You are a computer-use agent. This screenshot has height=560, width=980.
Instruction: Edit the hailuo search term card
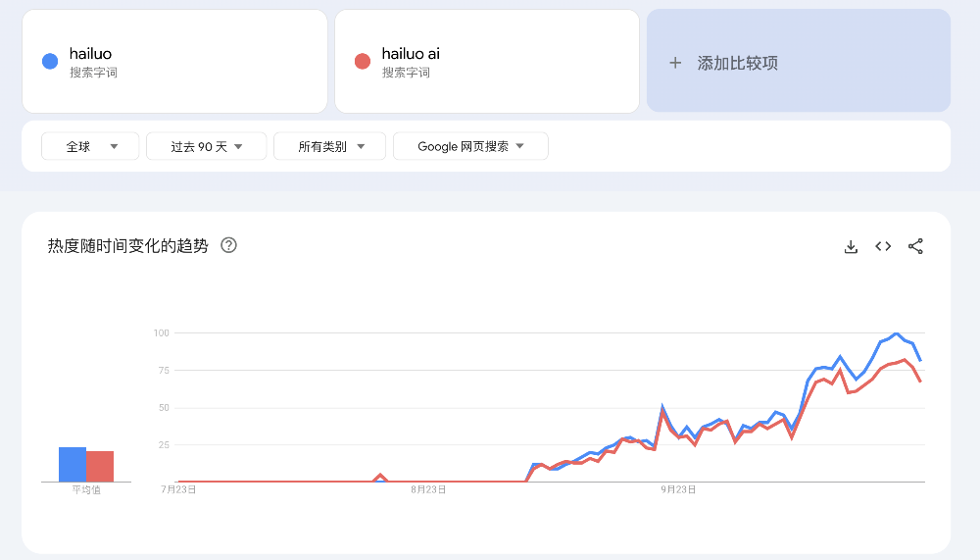pos(175,62)
